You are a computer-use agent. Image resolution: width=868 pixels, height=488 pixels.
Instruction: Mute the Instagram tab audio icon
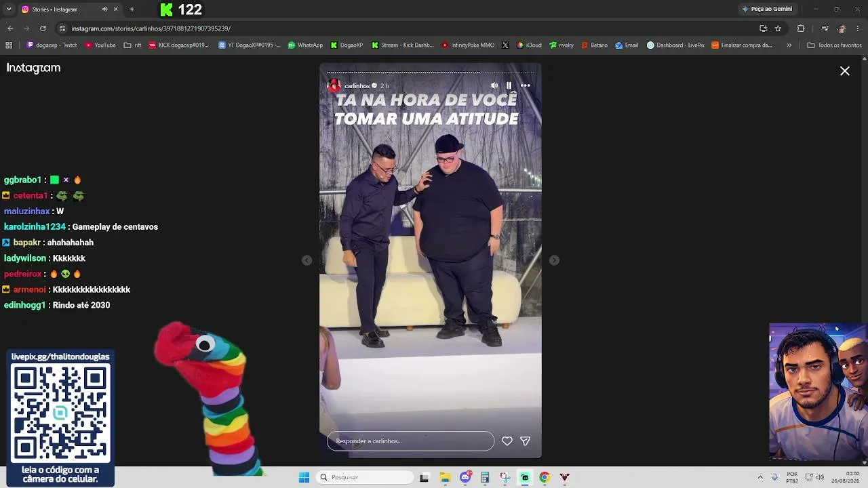pos(104,9)
